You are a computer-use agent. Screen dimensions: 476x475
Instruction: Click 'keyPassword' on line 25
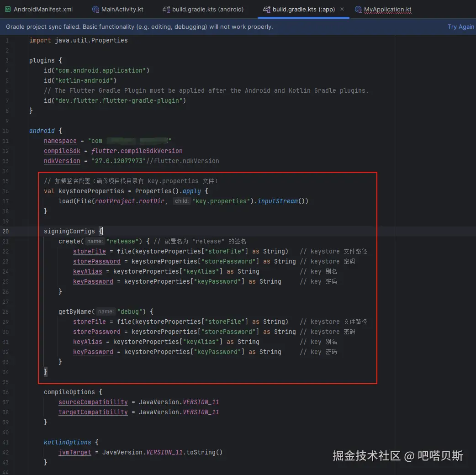point(93,281)
